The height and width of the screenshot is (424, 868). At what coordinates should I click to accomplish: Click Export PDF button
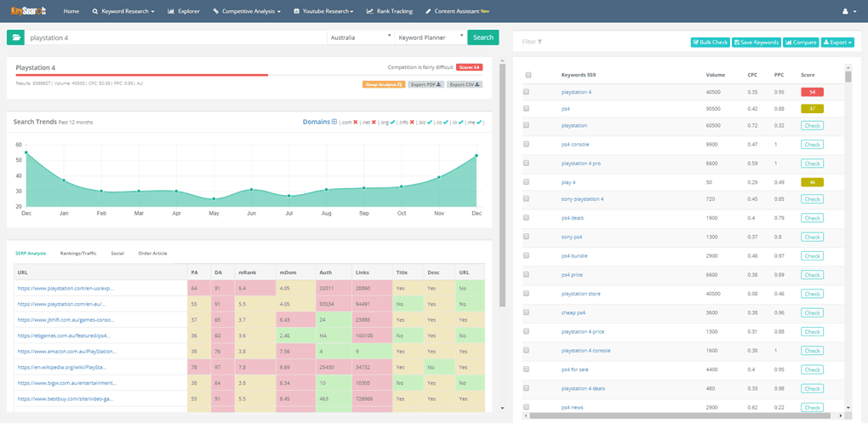pyautogui.click(x=425, y=84)
